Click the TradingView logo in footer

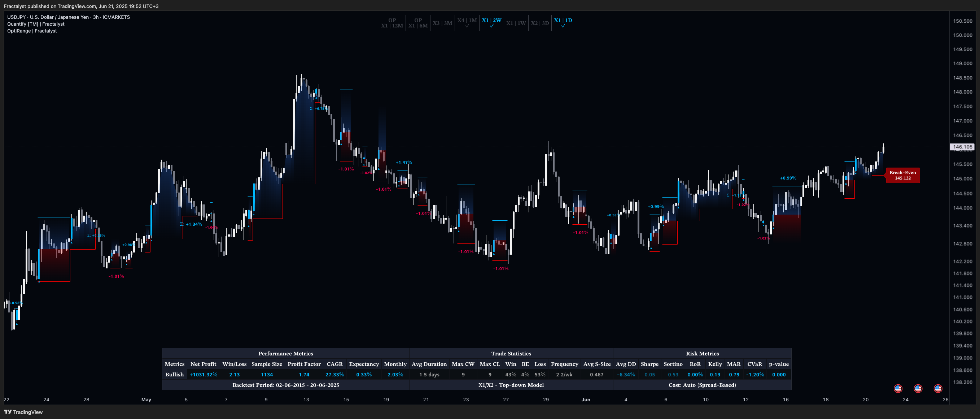(23, 412)
